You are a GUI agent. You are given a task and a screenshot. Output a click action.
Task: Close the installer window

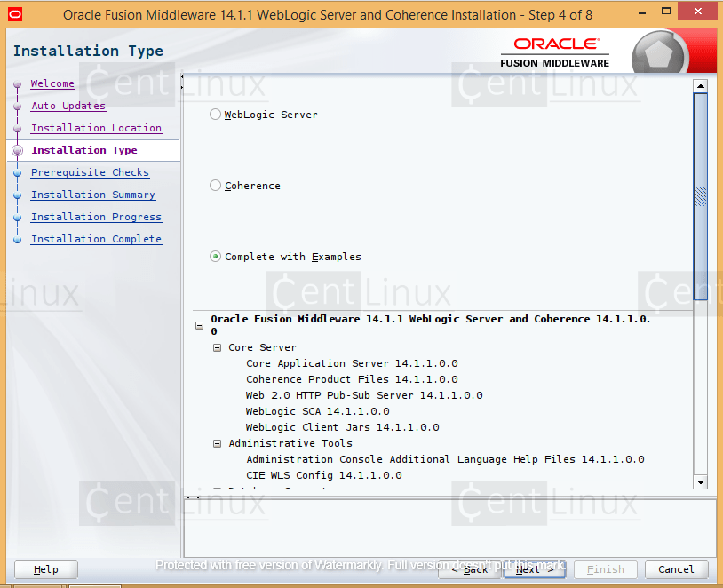pyautogui.click(x=697, y=12)
